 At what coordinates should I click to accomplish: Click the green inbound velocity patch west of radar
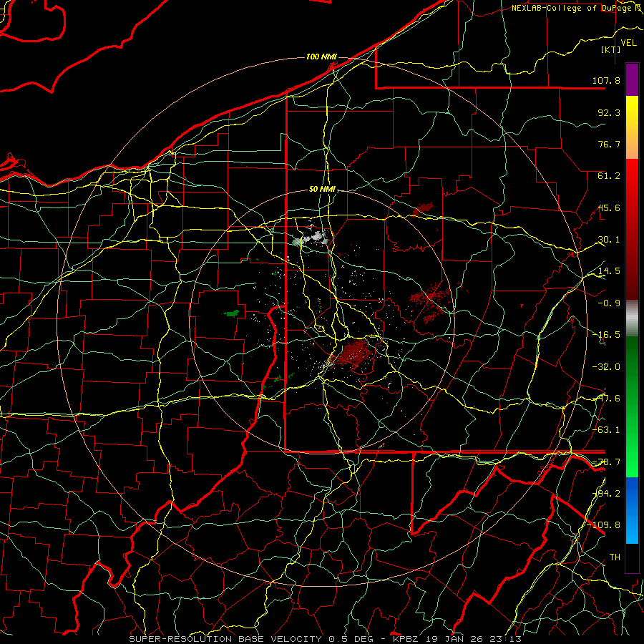[232, 313]
